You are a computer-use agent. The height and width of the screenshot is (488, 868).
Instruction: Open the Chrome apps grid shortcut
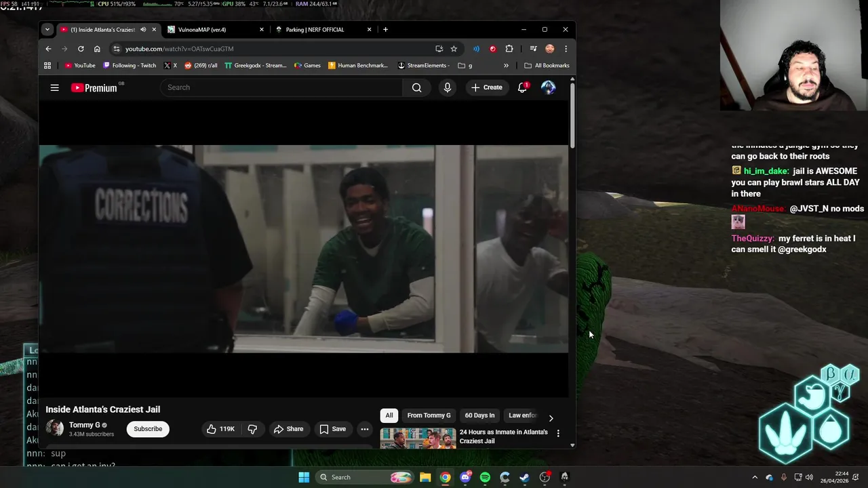(x=47, y=66)
